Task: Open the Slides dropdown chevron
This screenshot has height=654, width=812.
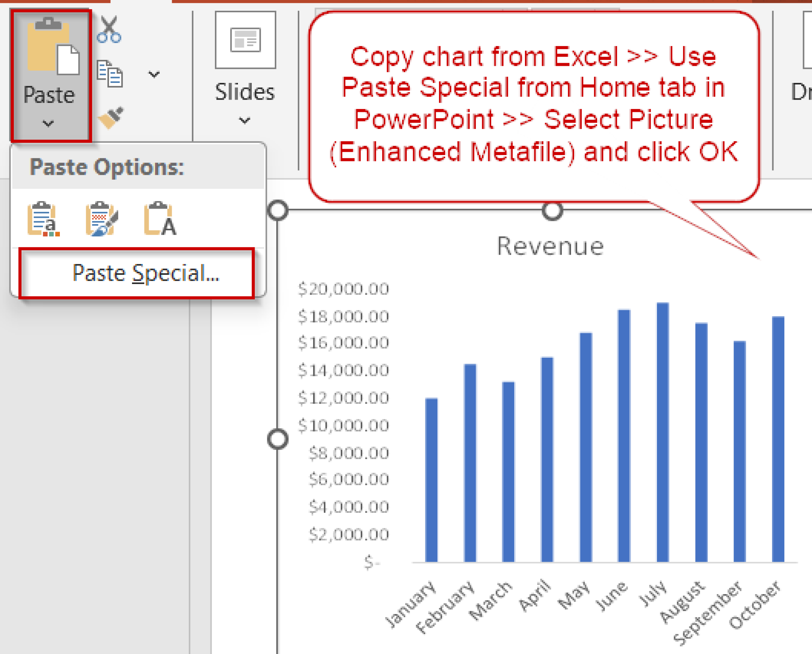Action: 244,119
